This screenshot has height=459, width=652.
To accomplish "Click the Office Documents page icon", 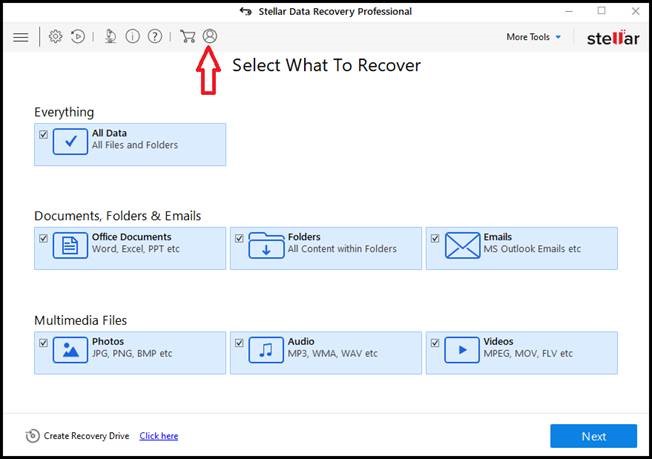I will pyautogui.click(x=70, y=246).
